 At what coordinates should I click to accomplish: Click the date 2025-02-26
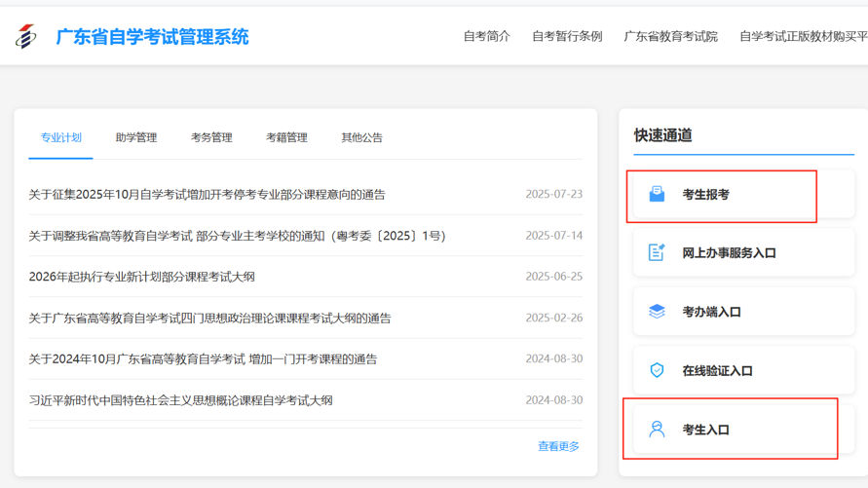point(554,319)
